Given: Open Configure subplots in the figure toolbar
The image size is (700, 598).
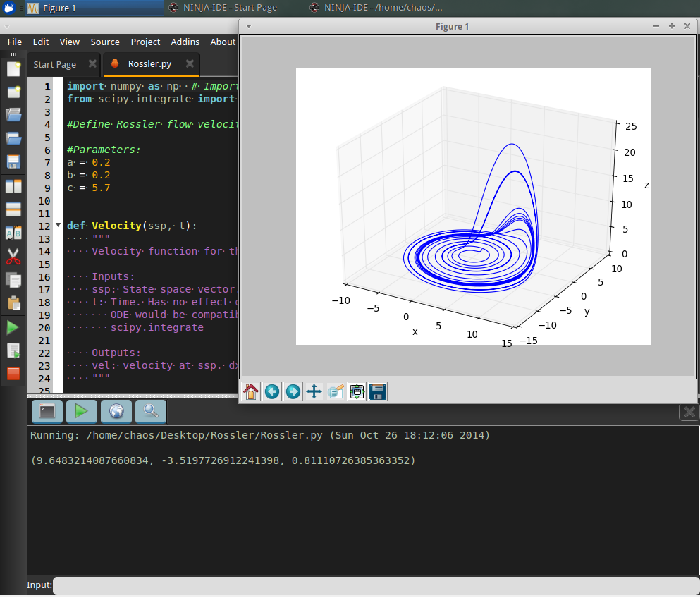Looking at the screenshot, I should tap(357, 393).
